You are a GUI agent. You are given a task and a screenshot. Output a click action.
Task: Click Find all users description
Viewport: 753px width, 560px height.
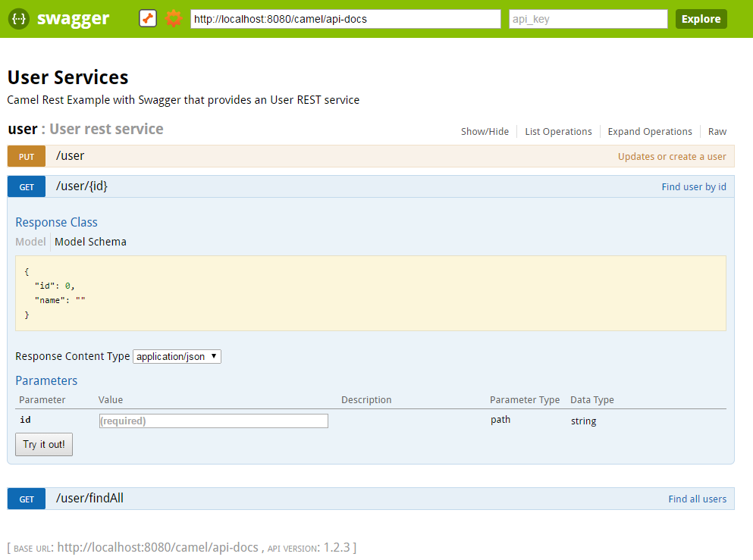[x=698, y=499]
